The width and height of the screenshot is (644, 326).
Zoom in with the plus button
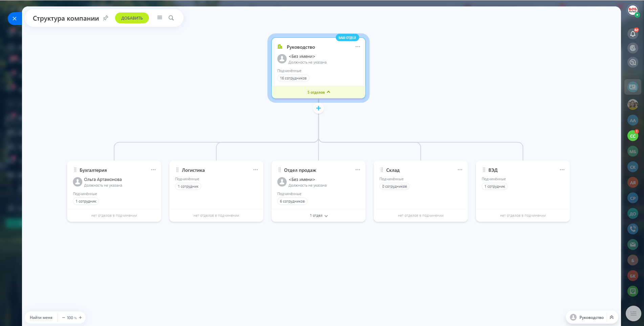pos(81,318)
